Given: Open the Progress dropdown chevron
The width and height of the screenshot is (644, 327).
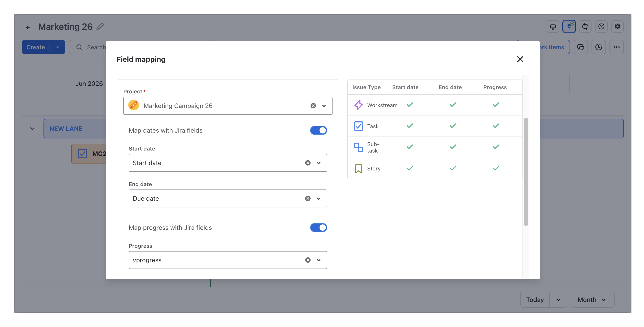Looking at the screenshot, I should point(318,260).
